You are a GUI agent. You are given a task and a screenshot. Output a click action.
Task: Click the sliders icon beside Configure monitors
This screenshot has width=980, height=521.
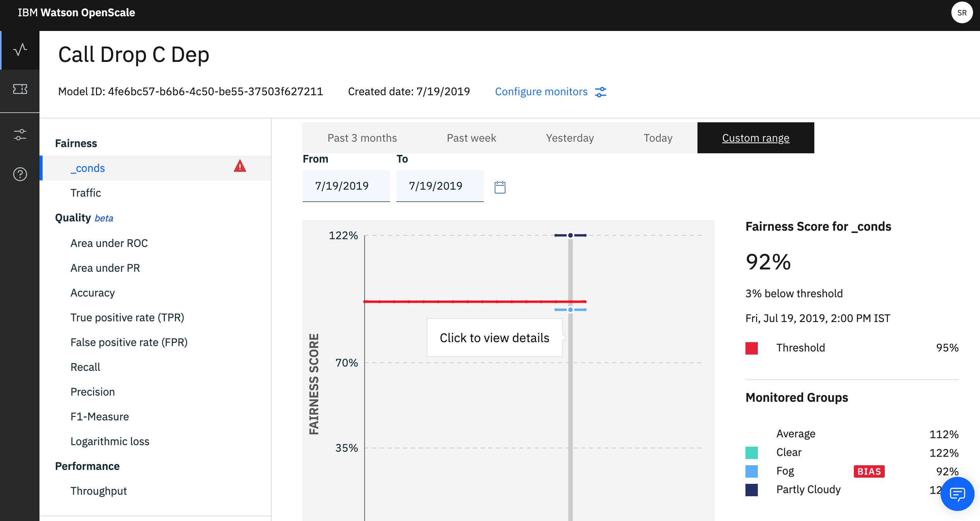[x=601, y=92]
